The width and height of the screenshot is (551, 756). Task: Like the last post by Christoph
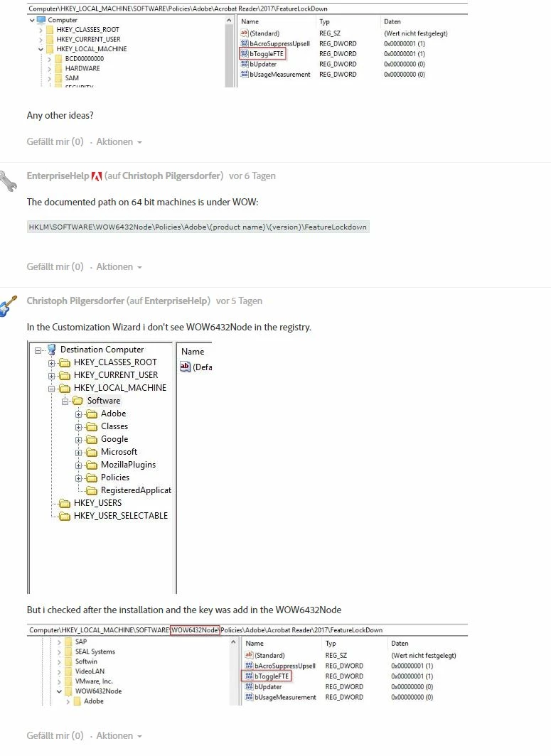coord(55,736)
